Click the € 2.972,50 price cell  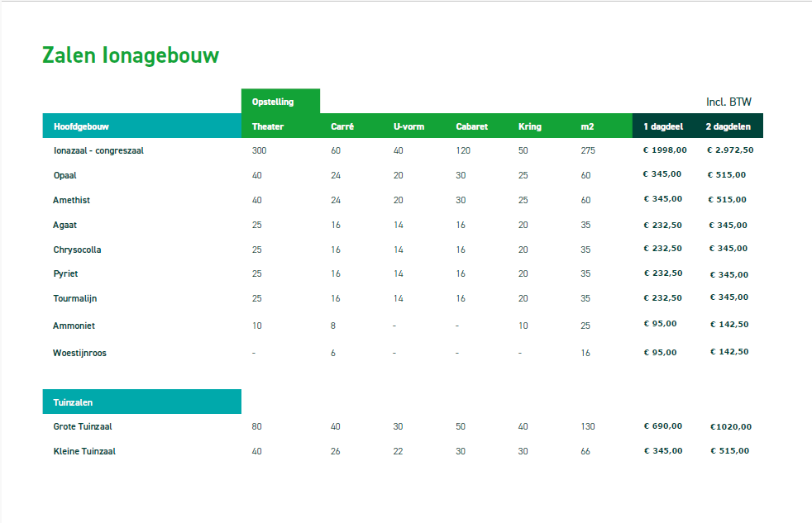(x=730, y=150)
